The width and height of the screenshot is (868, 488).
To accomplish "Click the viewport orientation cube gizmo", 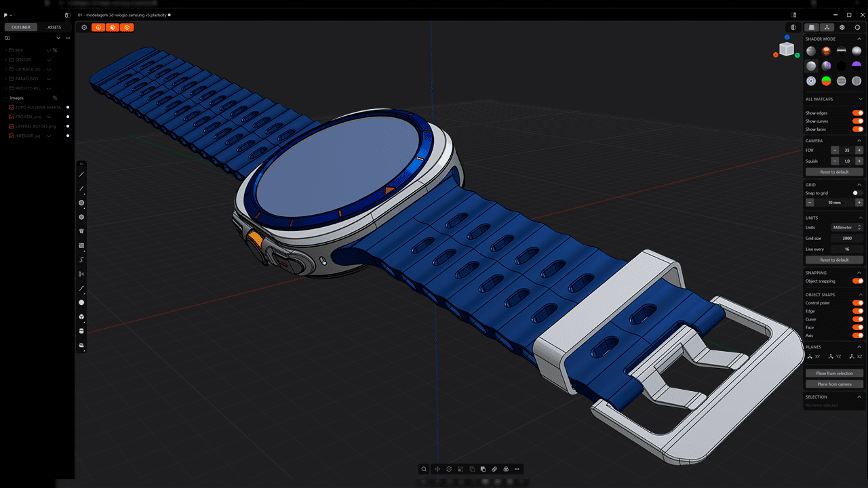I will [786, 48].
